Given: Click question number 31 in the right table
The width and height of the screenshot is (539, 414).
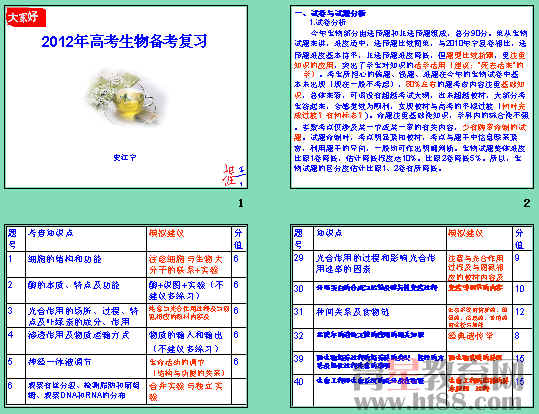Looking at the screenshot, I should [299, 312].
